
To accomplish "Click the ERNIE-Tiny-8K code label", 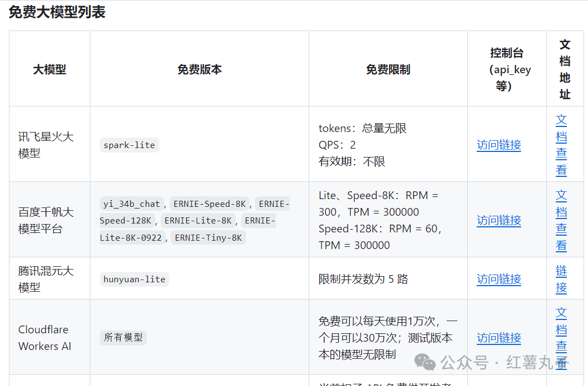I will click(x=208, y=237).
